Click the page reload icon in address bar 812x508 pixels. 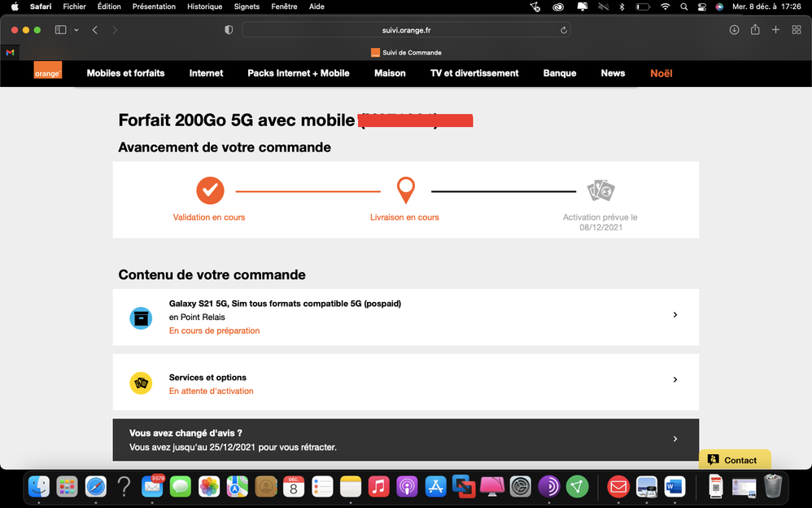(563, 30)
